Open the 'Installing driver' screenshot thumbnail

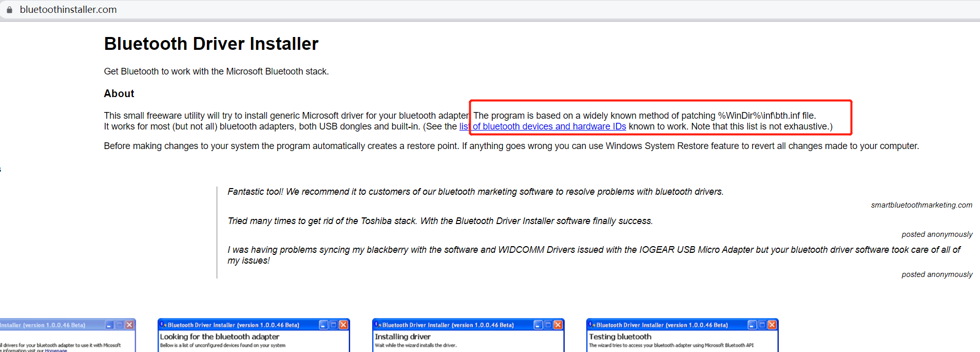click(x=468, y=336)
